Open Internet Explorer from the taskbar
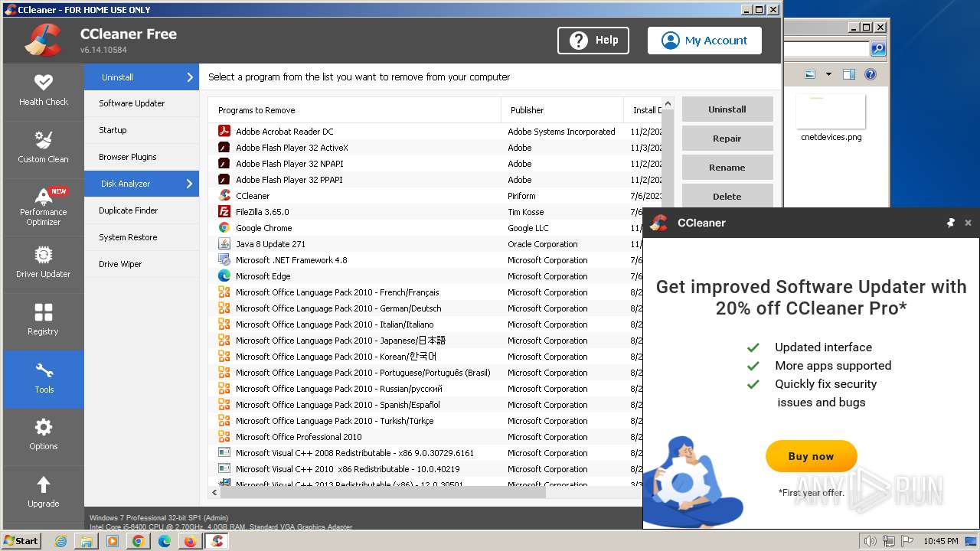The image size is (980, 551). point(61,541)
